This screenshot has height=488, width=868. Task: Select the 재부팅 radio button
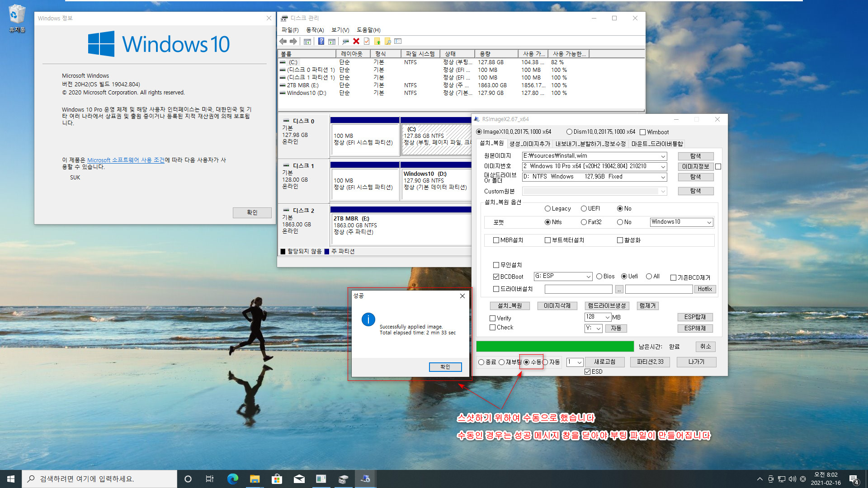(502, 362)
